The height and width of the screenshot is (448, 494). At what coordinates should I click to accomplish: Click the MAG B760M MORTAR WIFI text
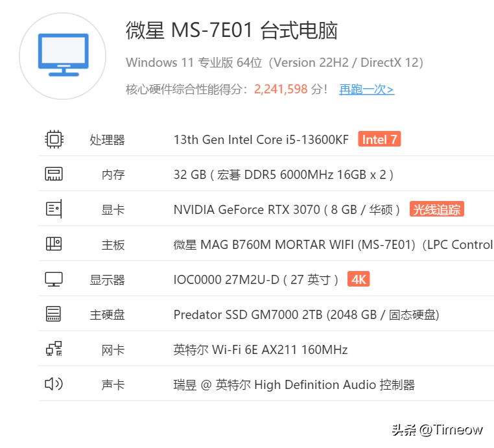pyautogui.click(x=333, y=244)
